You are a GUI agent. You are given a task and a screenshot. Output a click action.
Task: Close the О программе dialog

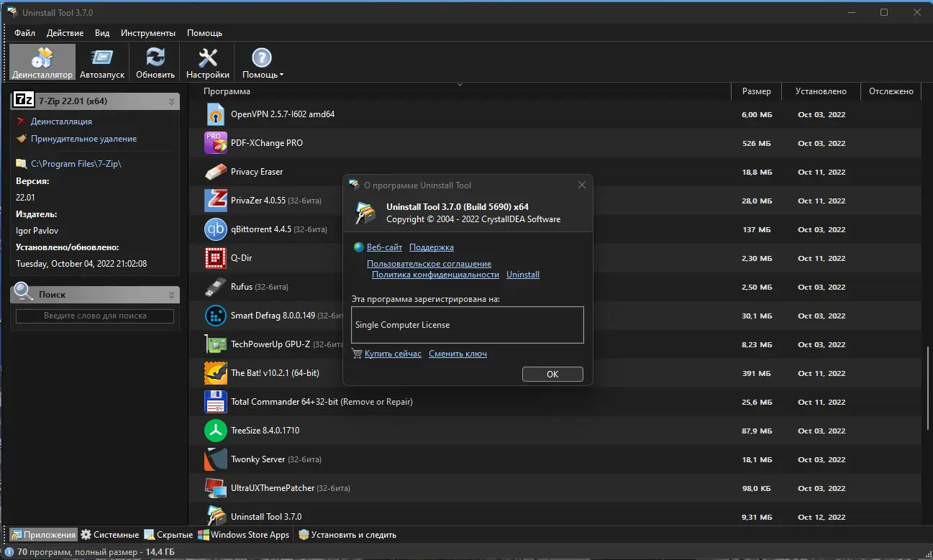point(581,185)
